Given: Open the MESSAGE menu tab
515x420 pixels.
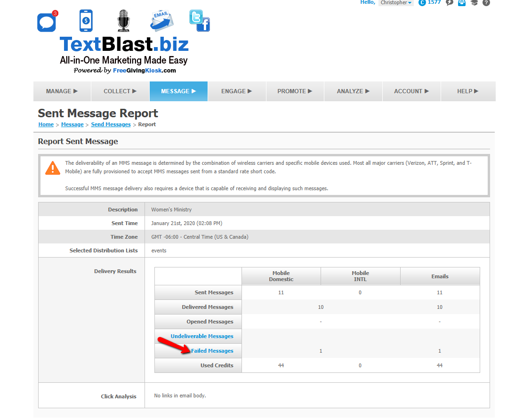Looking at the screenshot, I should coord(179,91).
